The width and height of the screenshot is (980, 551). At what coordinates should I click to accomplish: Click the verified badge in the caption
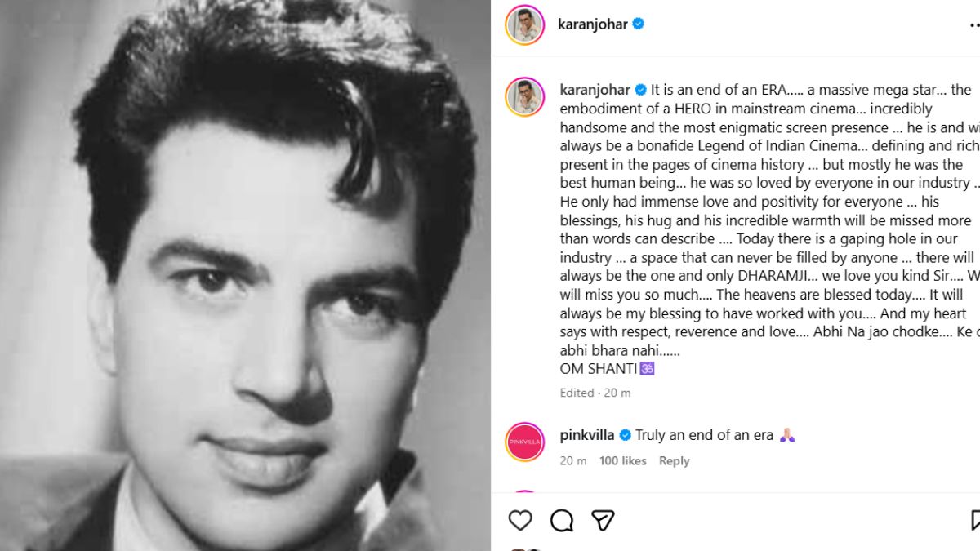641,90
